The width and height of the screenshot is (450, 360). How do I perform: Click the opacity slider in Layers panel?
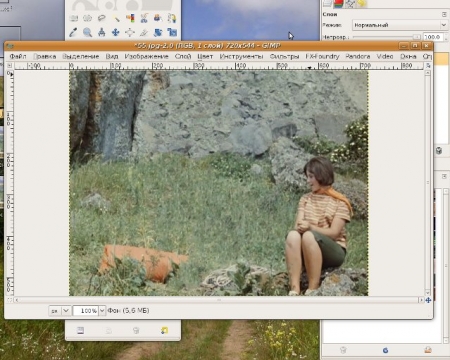pos(387,37)
